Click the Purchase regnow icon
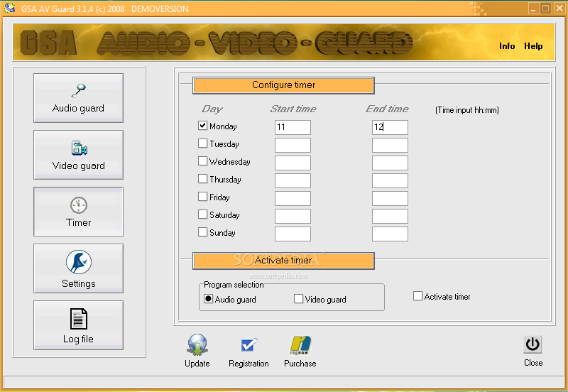568x392 pixels. click(x=300, y=345)
